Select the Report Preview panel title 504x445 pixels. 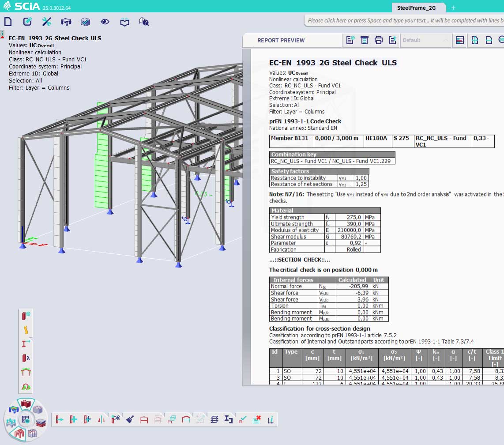[x=281, y=40]
